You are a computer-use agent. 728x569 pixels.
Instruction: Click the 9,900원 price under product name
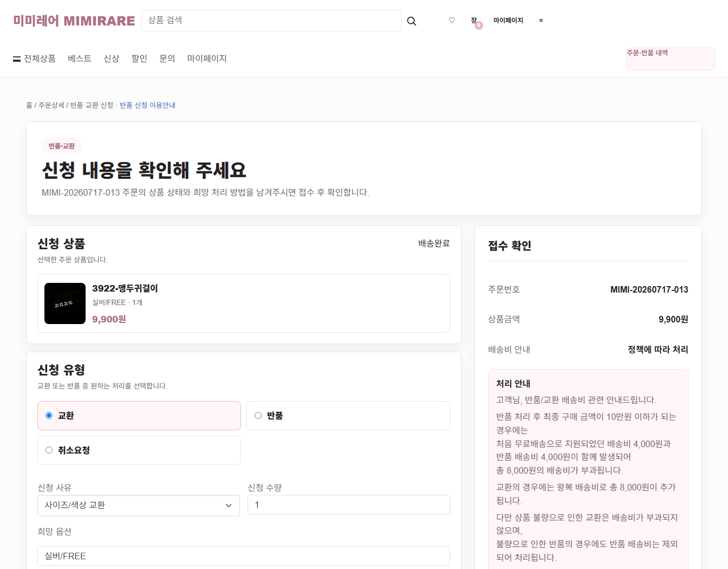(109, 319)
